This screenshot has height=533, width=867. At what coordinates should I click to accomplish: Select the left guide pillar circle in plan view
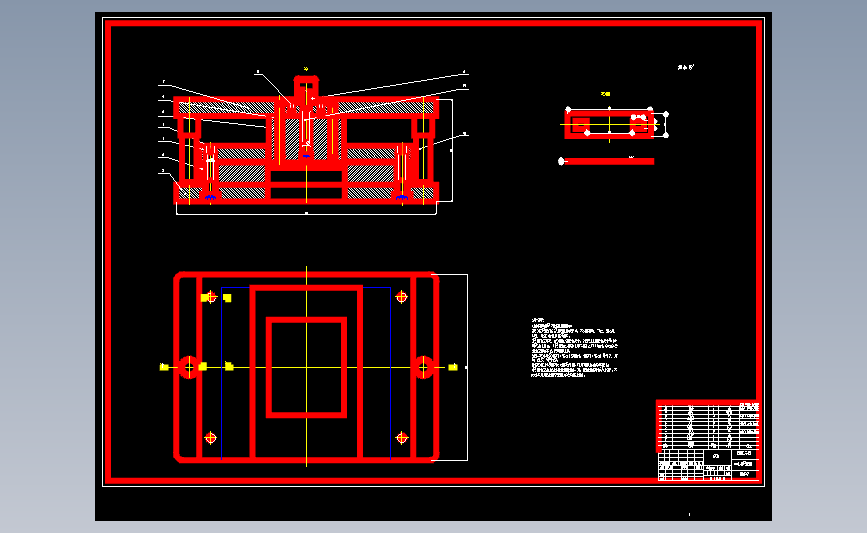(189, 367)
